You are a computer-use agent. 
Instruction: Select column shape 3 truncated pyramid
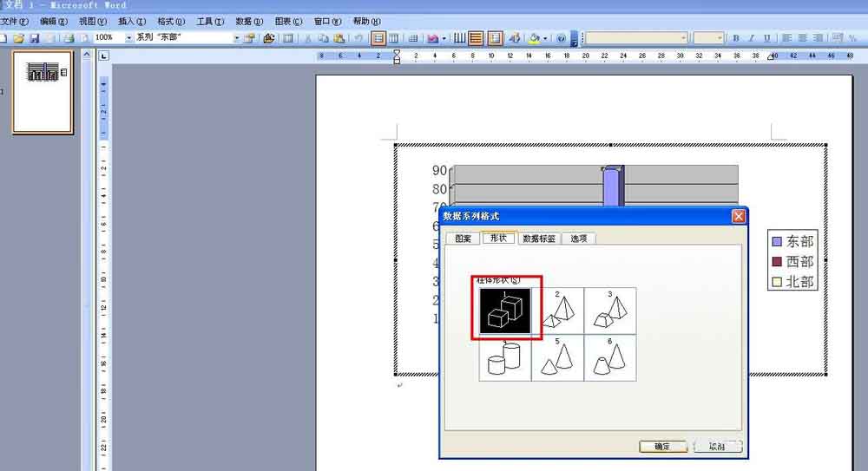(610, 311)
